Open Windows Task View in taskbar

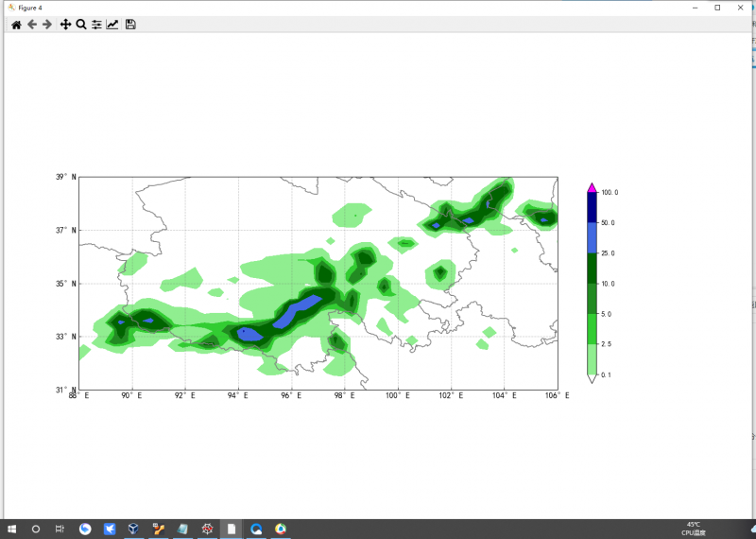point(60,529)
